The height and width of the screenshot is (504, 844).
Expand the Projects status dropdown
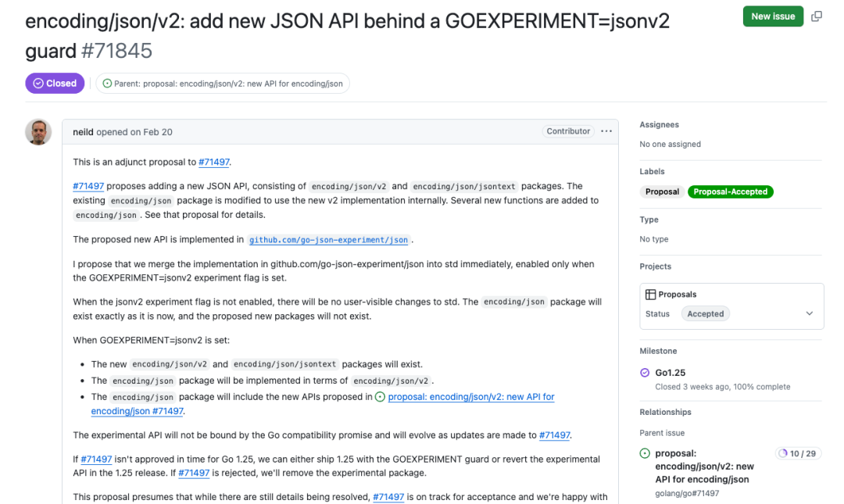coord(810,313)
